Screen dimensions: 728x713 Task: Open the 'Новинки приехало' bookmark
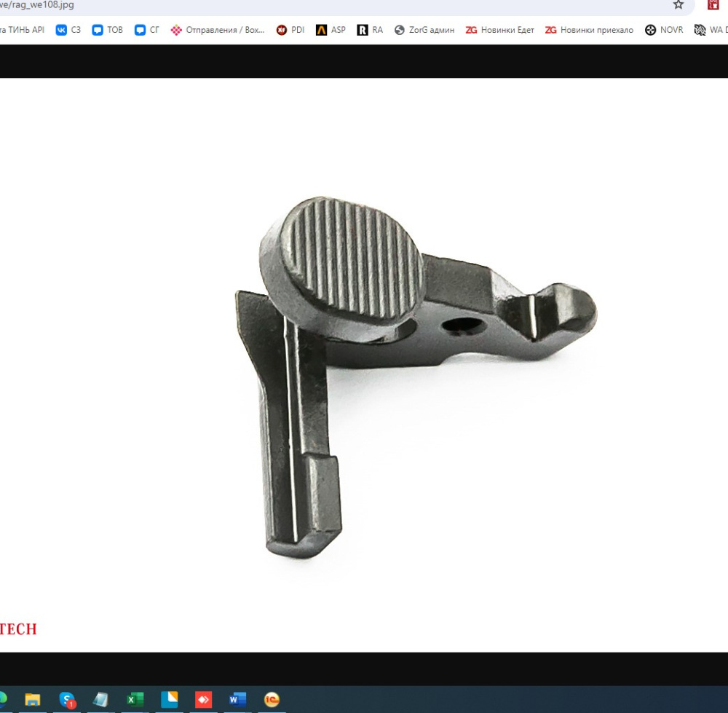click(589, 30)
